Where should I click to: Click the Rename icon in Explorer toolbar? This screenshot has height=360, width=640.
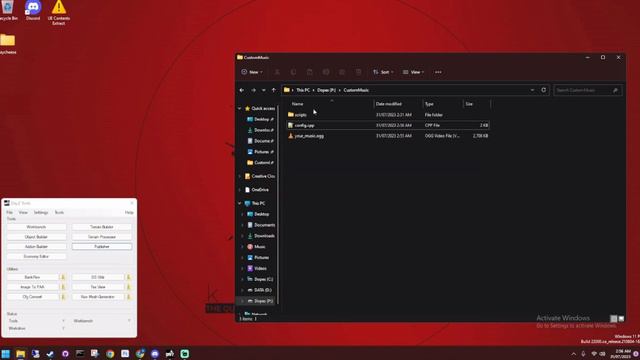[326, 72]
